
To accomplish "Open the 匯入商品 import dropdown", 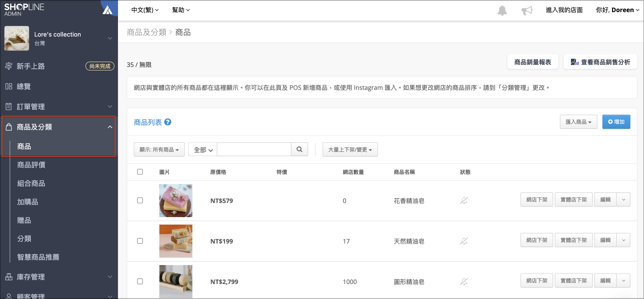I will point(578,122).
